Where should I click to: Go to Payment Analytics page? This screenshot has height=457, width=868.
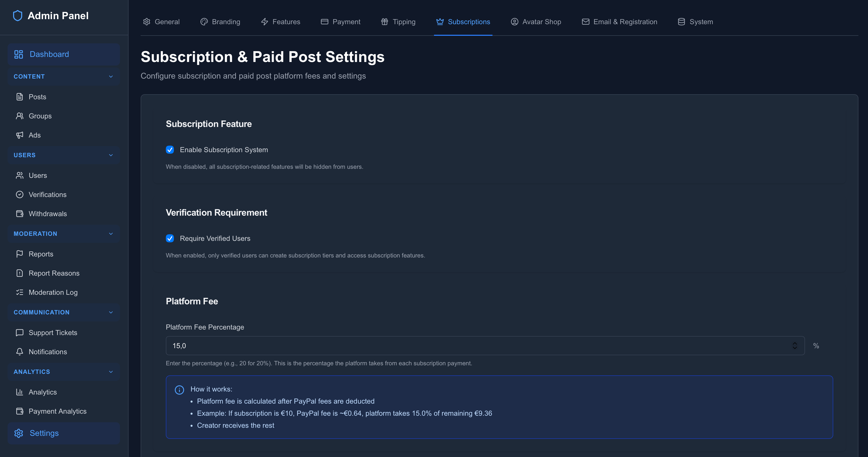(57, 411)
